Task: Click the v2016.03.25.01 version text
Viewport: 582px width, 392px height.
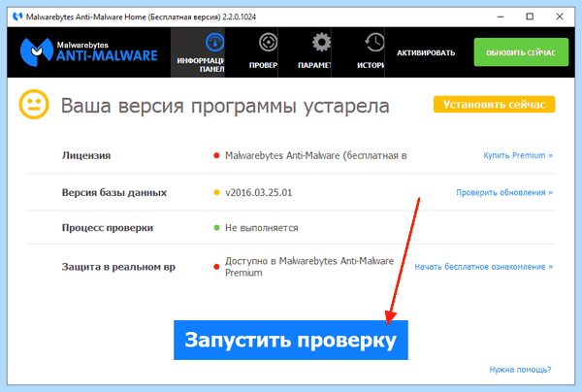Action: point(258,193)
